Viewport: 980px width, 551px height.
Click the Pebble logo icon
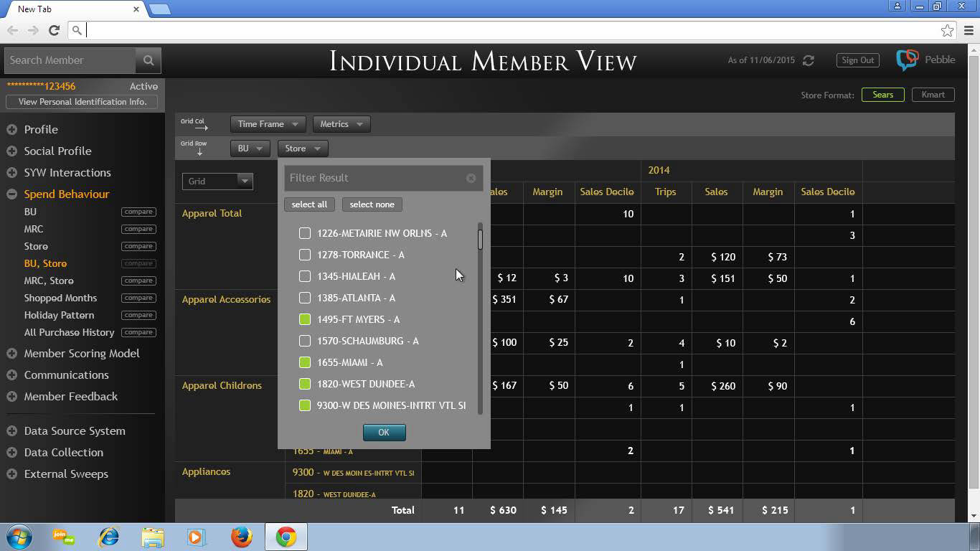pos(908,60)
